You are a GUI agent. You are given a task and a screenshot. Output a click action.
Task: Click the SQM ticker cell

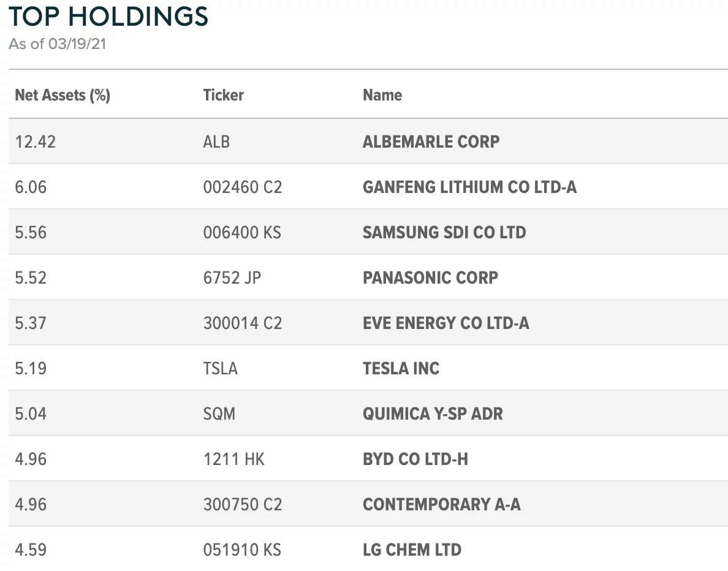tap(219, 414)
